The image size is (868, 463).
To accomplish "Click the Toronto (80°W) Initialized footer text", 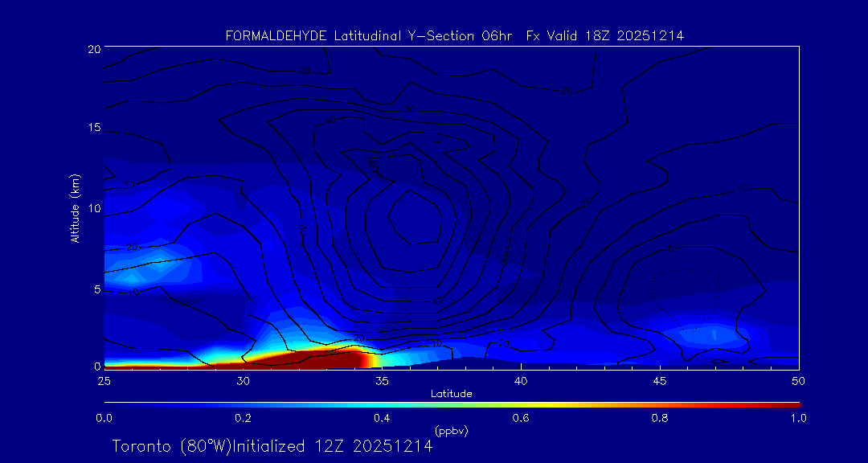I will point(272,446).
